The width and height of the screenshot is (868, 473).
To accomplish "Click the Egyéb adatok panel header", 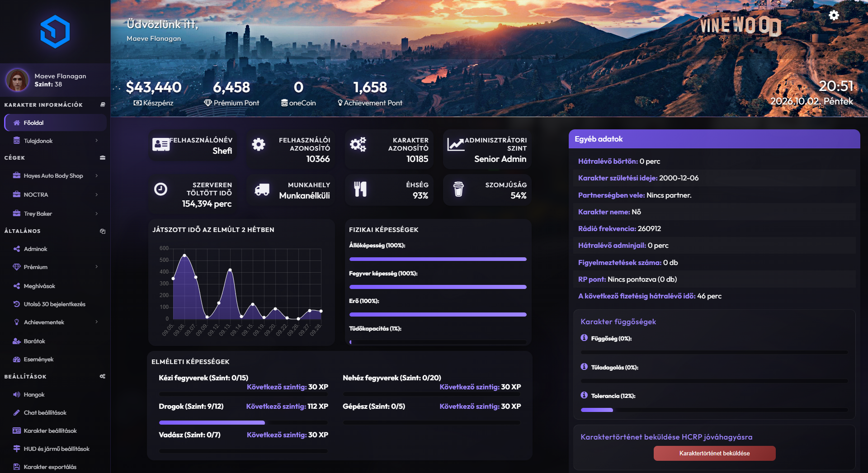I will pos(714,139).
